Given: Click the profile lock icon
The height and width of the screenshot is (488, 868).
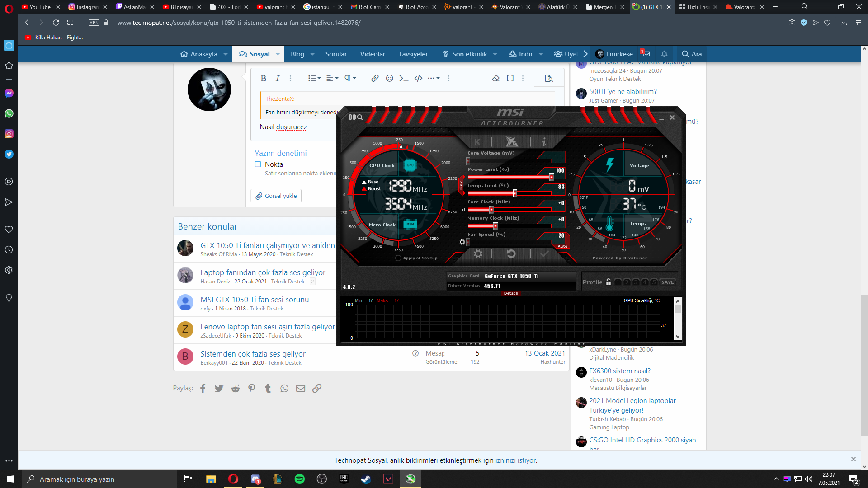Looking at the screenshot, I should (x=609, y=282).
